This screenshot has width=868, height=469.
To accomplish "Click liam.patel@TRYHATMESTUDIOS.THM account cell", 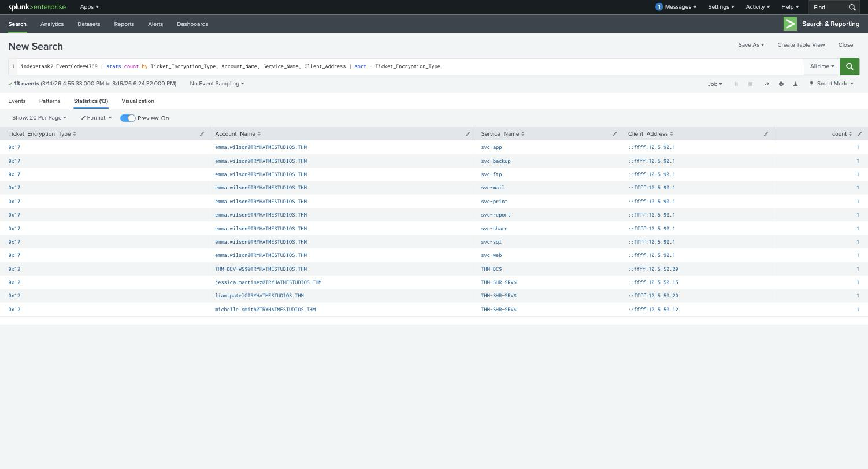I will click(x=259, y=296).
